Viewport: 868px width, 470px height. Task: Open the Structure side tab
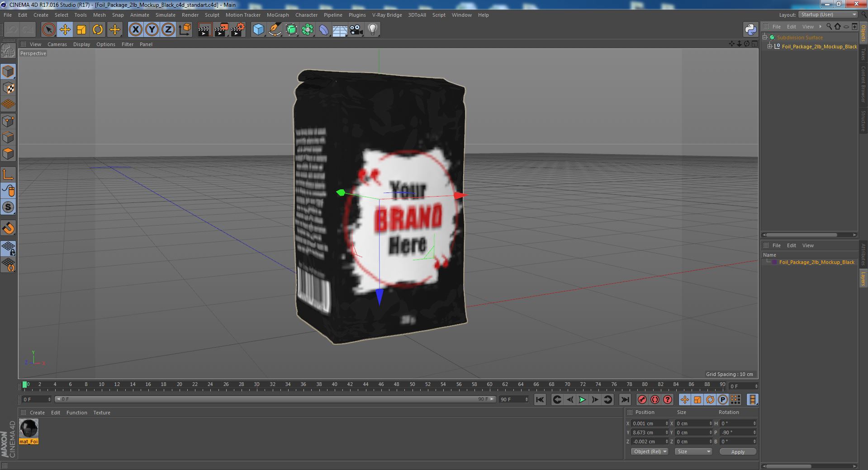(863, 121)
